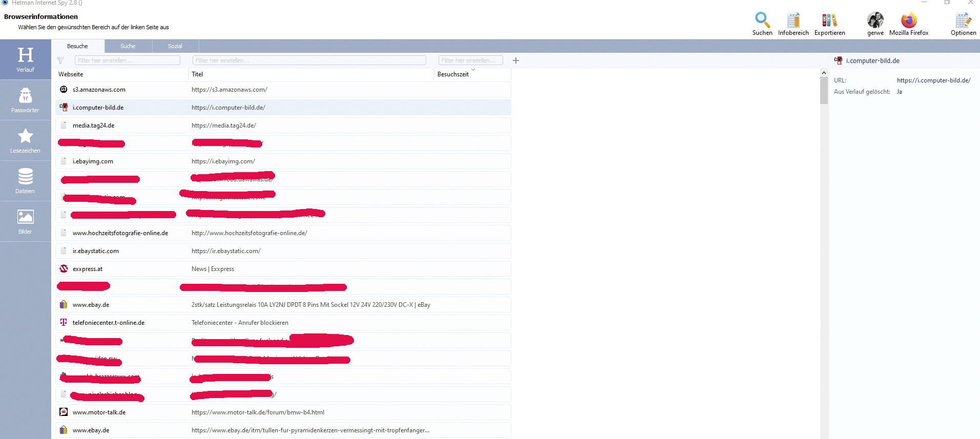Click the ir.ebaystatic.com page icon
Viewport: 980px width, 439px height.
click(x=64, y=250)
